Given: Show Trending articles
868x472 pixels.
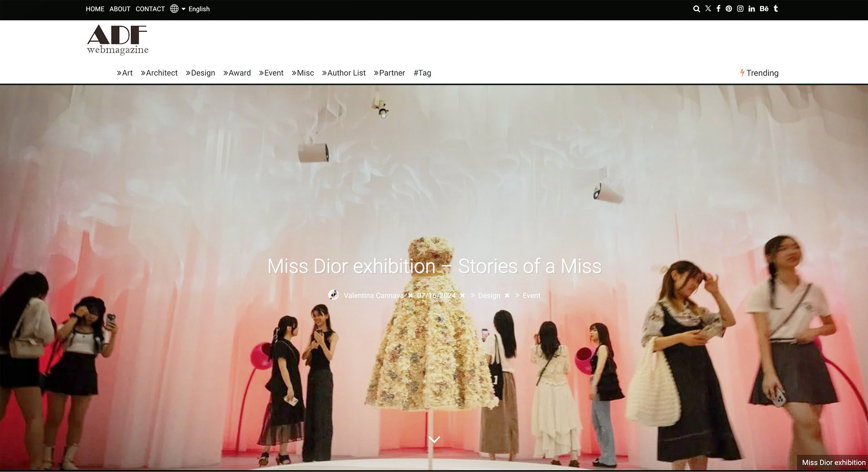Looking at the screenshot, I should 759,73.
